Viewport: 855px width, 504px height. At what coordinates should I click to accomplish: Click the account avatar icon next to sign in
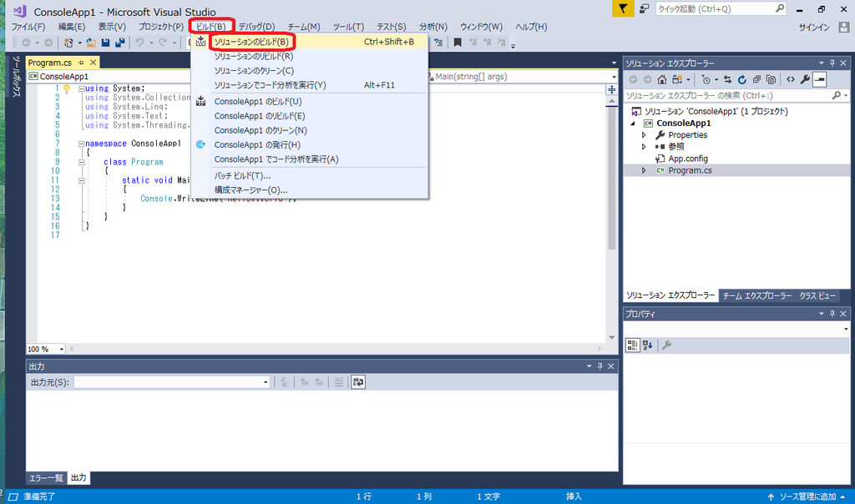[x=843, y=27]
